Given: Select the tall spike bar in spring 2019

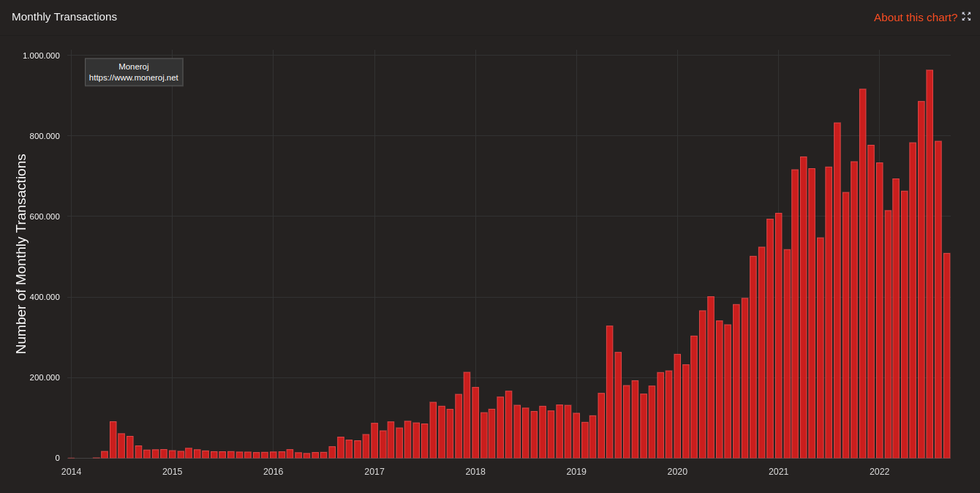Looking at the screenshot, I should click(x=609, y=392).
